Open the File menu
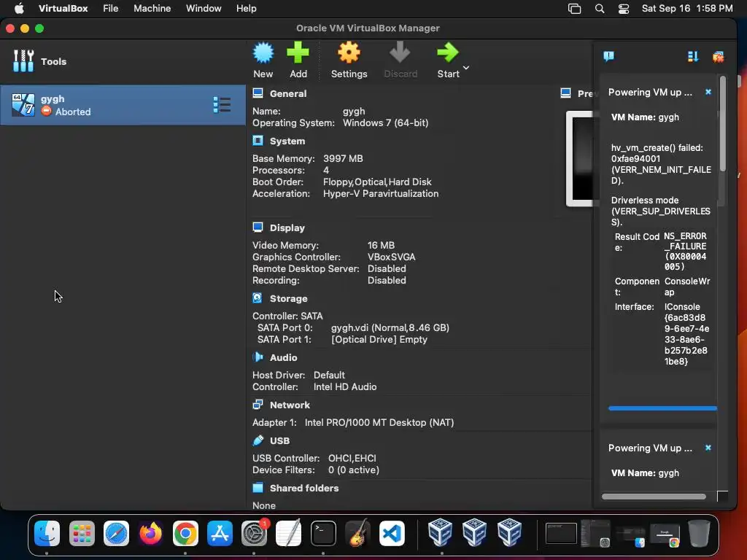Viewport: 747px width, 560px height. [x=111, y=9]
